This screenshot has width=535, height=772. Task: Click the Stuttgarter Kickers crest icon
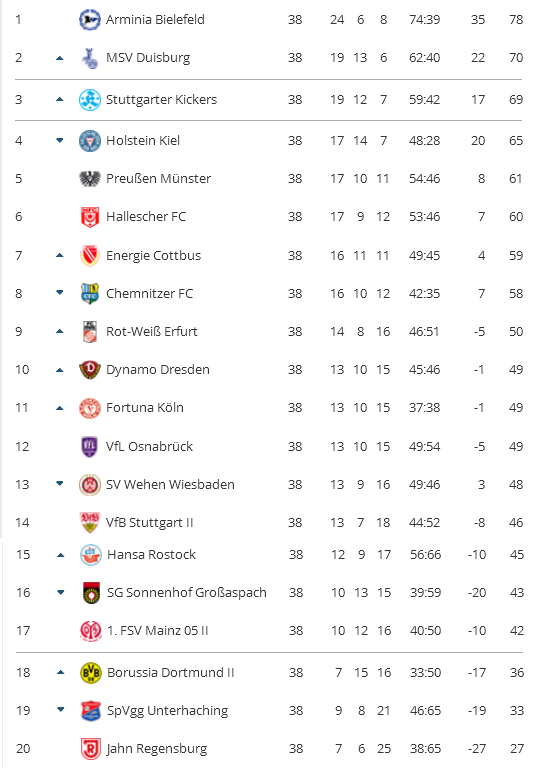pyautogui.click(x=90, y=99)
